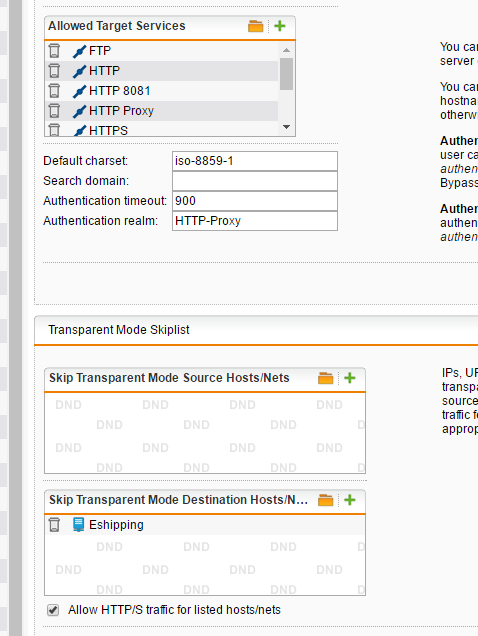The width and height of the screenshot is (478, 636).
Task: Click the services list scrollbar thumb
Action: pyautogui.click(x=286, y=74)
